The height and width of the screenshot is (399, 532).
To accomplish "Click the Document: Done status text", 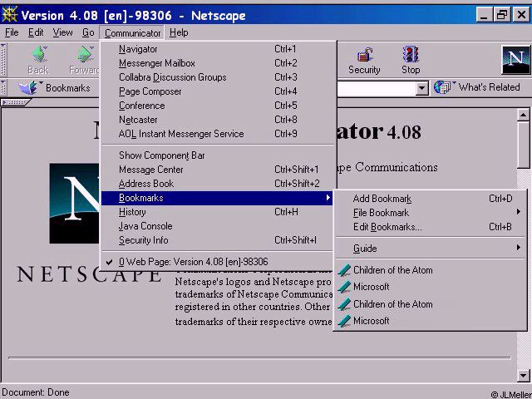I will click(36, 392).
